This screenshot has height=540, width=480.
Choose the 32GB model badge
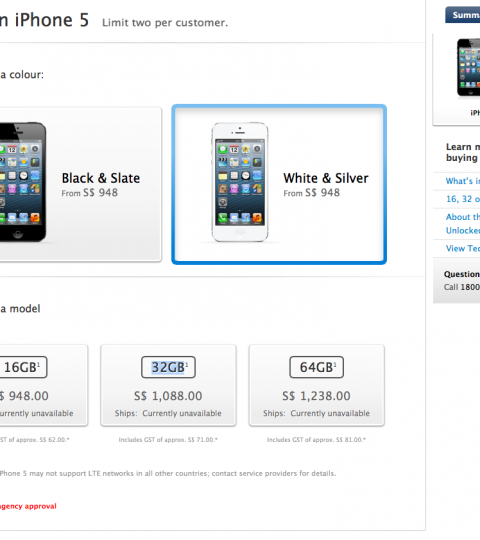point(168,367)
